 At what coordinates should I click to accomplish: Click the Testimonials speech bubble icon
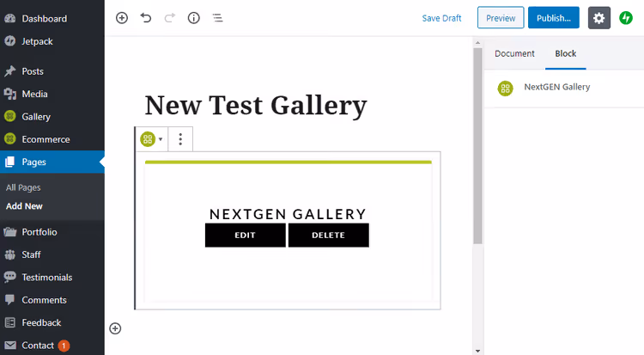tap(9, 278)
